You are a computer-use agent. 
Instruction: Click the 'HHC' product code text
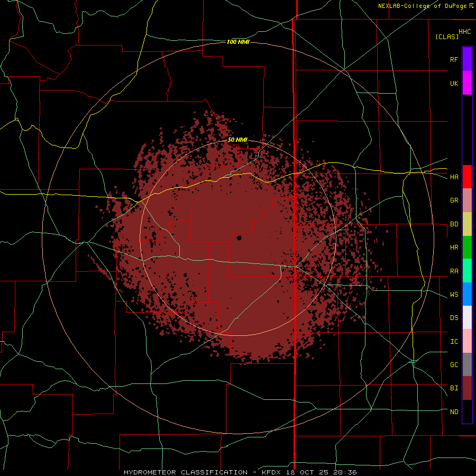[x=464, y=32]
